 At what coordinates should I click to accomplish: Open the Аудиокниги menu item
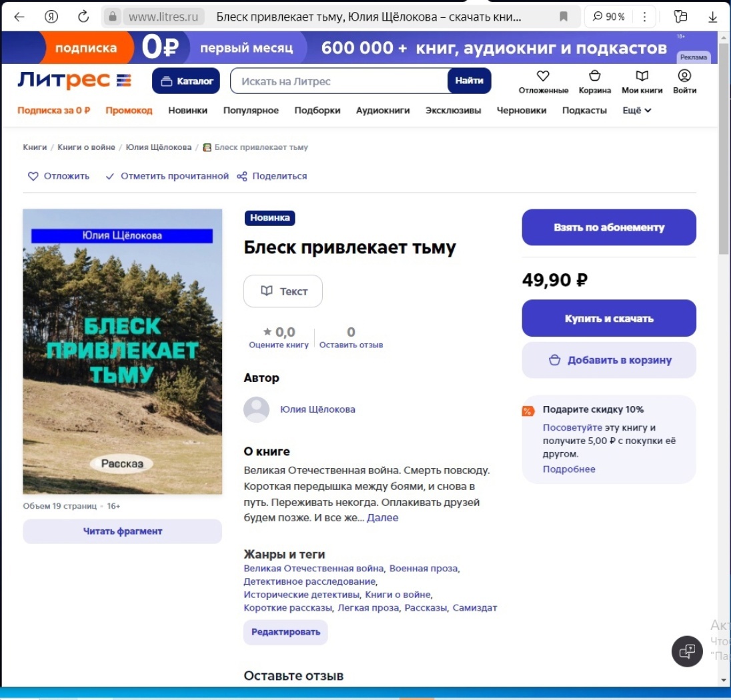(383, 111)
